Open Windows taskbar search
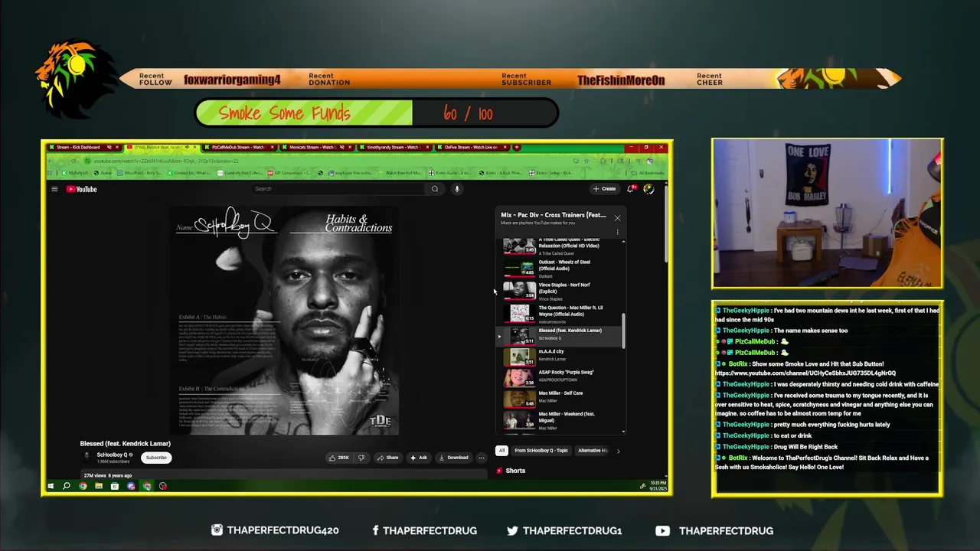Image resolution: width=980 pixels, height=551 pixels. click(67, 486)
